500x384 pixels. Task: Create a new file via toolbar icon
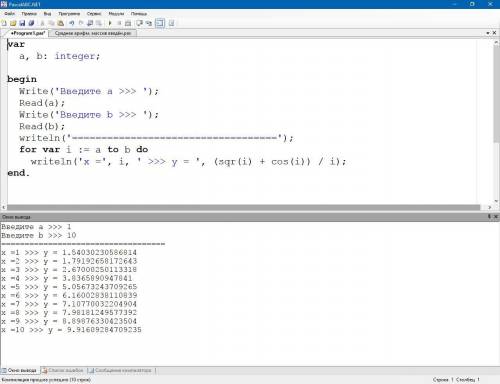tap(4, 23)
